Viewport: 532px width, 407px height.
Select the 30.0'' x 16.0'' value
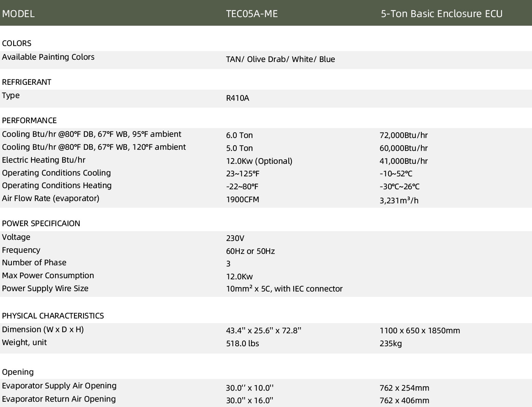pyautogui.click(x=250, y=401)
